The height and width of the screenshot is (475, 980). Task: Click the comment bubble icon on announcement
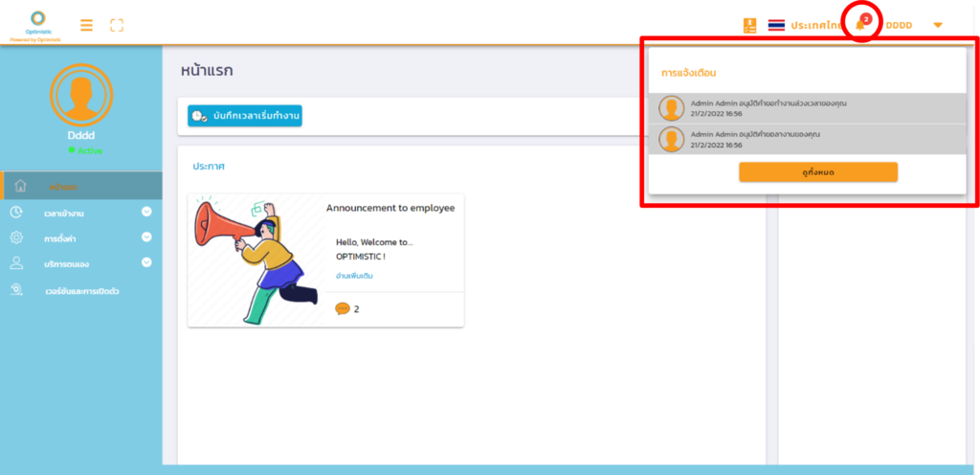click(342, 308)
